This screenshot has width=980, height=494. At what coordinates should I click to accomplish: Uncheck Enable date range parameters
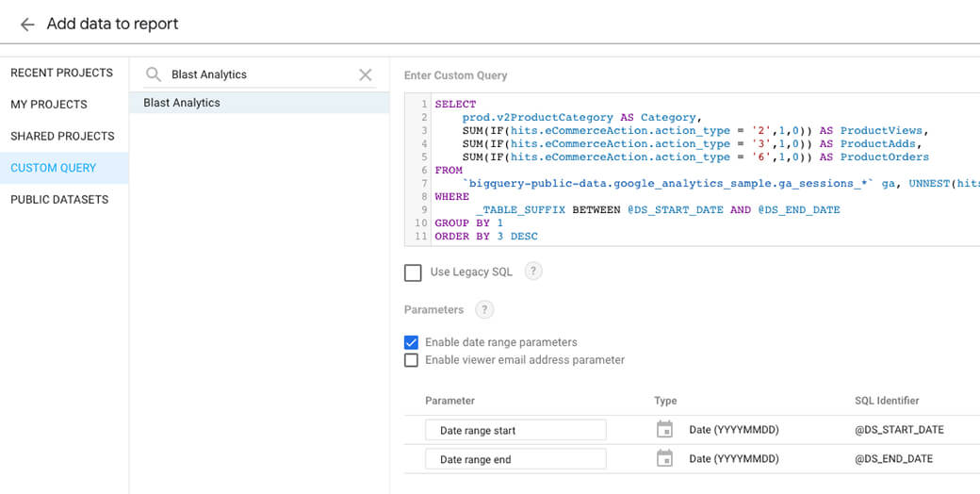coord(411,342)
